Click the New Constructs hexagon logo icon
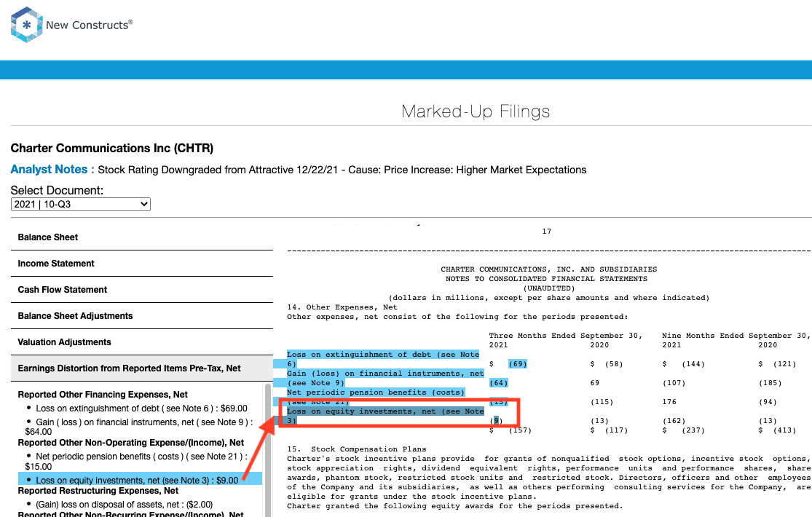Screen dimensions: 812x517 click(26, 24)
